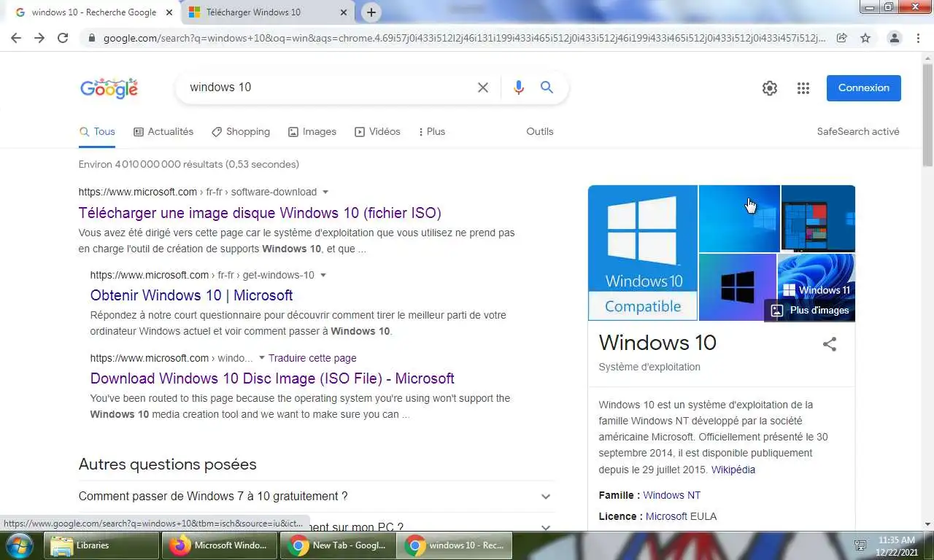The image size is (934, 560).
Task: Open the Chrome profile avatar icon
Action: 894,38
